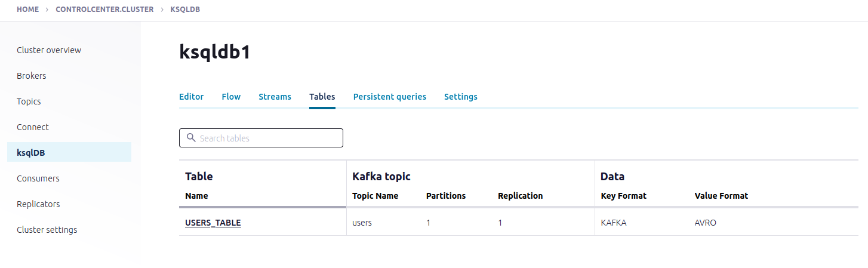Select ksqlDB in the sidebar
Viewport: 868px width, 268px height.
point(69,152)
